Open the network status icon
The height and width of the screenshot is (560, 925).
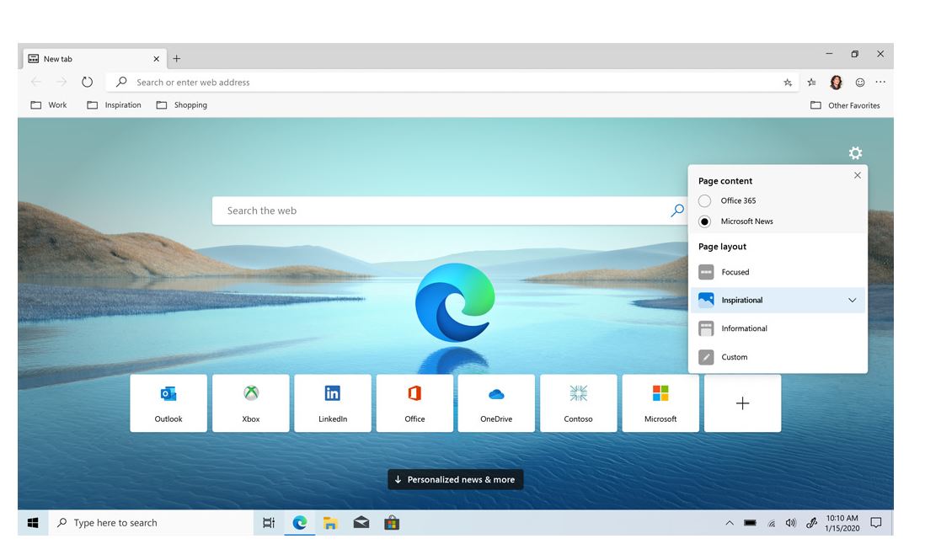771,523
